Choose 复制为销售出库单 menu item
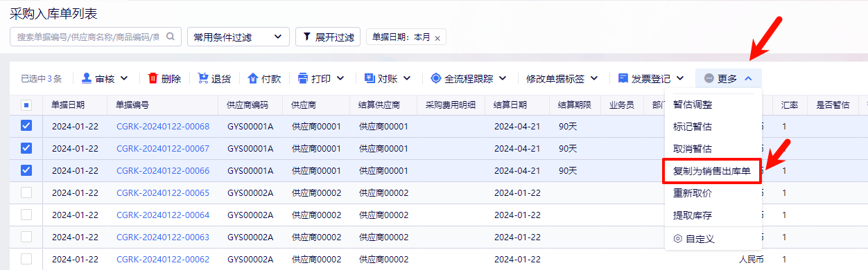This screenshot has width=868, height=270. pos(712,171)
